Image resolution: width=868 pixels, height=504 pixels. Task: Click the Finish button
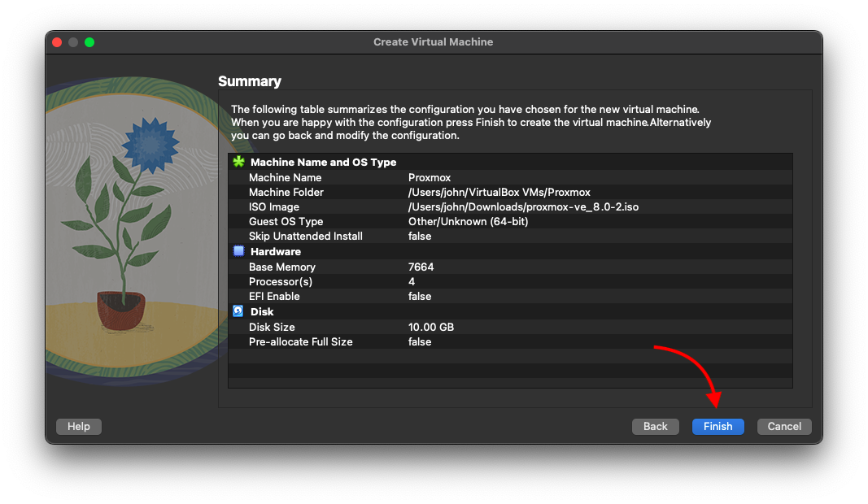[x=718, y=427]
